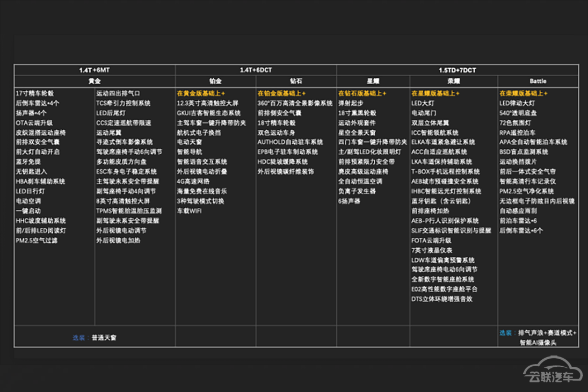Click the "TPMS智能胎温胎压监测" entry
Viewport: 588px width, 392px height.
pos(129,211)
